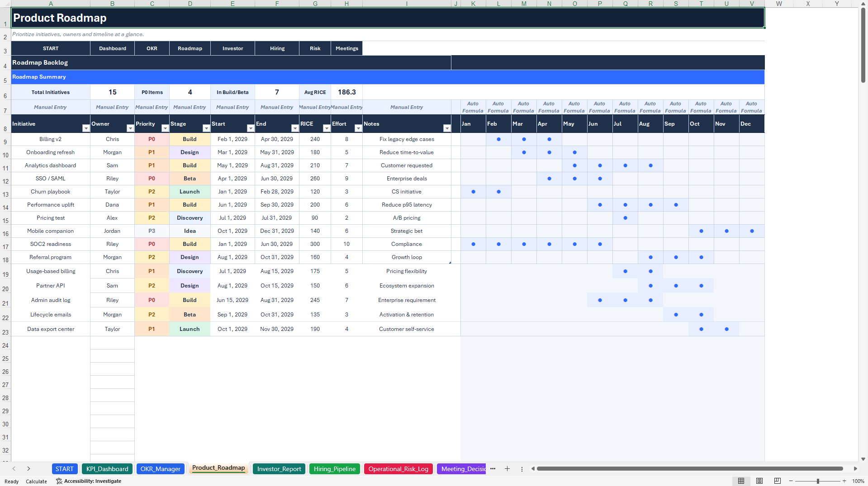
Task: Select SOC2 readiness RICE value 300
Action: point(315,244)
